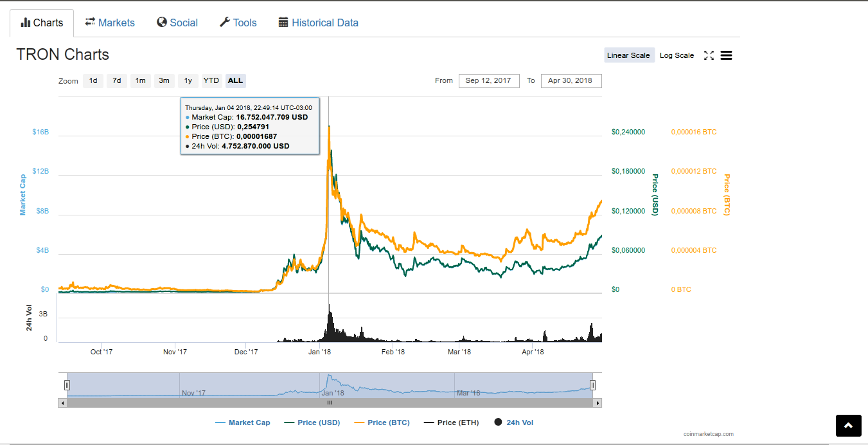The image size is (868, 445).
Task: Click the Apr '18 x-axis label
Action: (x=533, y=352)
